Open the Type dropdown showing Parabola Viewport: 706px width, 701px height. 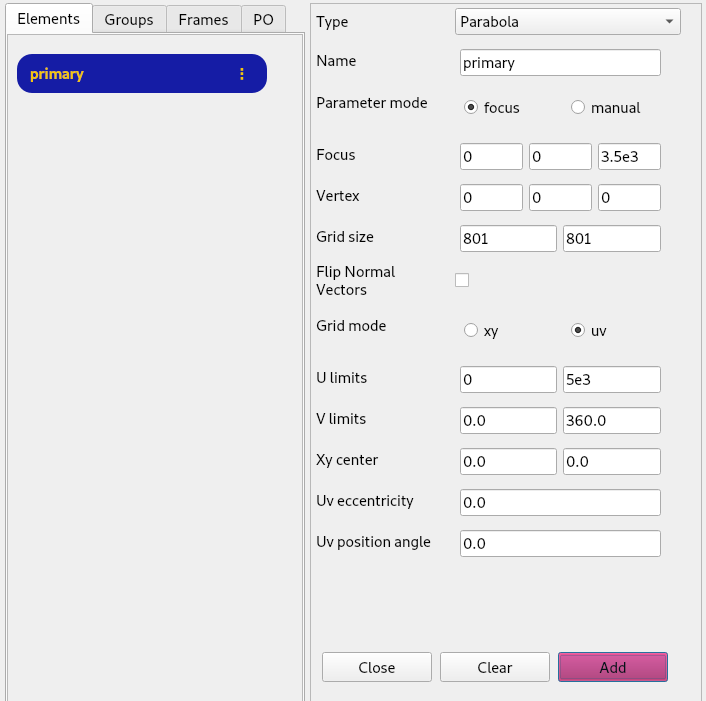click(x=567, y=22)
